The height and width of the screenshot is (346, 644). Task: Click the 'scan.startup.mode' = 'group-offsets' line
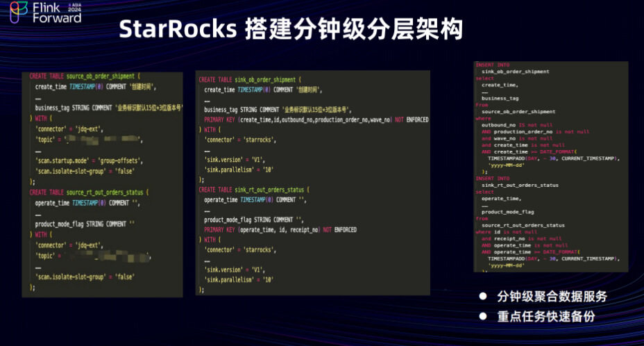click(89, 160)
